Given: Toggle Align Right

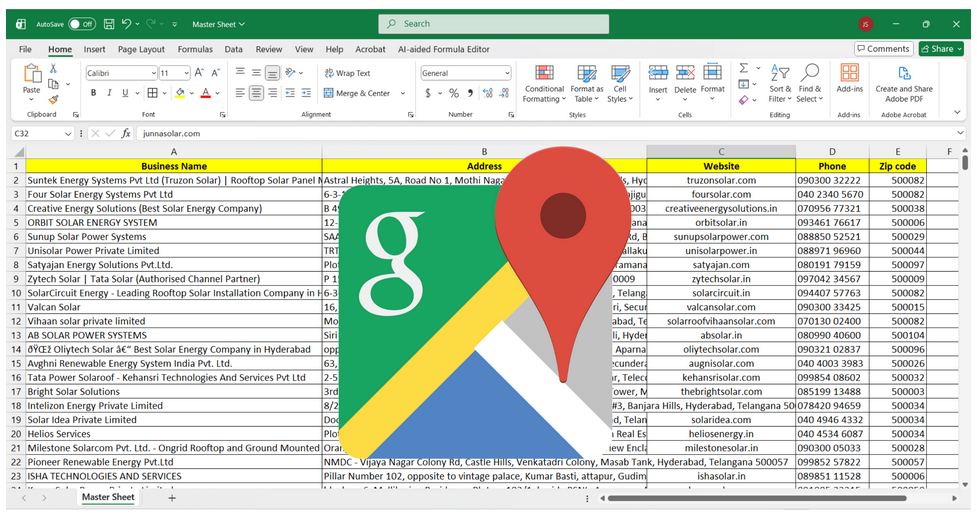Looking at the screenshot, I should tap(272, 93).
